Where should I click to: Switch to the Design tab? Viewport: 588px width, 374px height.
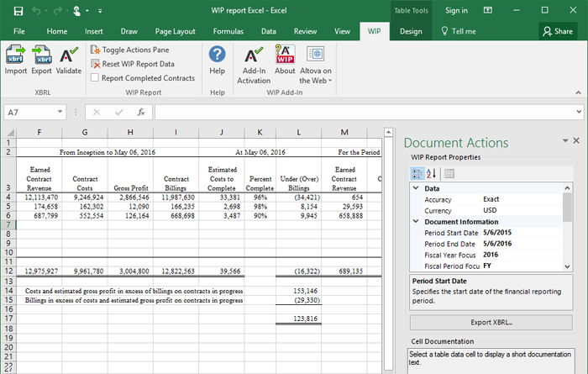[x=411, y=31]
